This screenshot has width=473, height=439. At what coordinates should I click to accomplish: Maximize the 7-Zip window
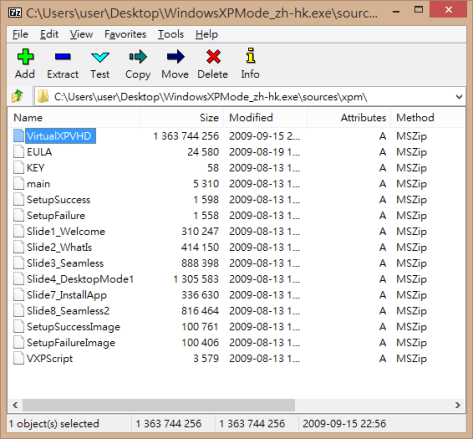(418, 10)
